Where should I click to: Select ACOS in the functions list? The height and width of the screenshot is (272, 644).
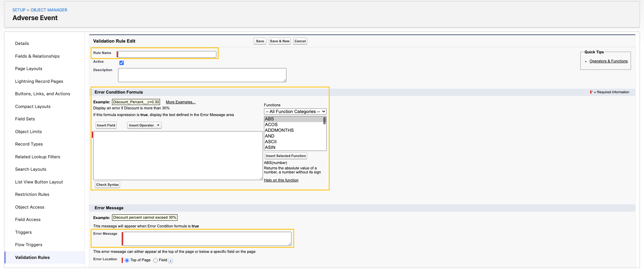coord(293,125)
